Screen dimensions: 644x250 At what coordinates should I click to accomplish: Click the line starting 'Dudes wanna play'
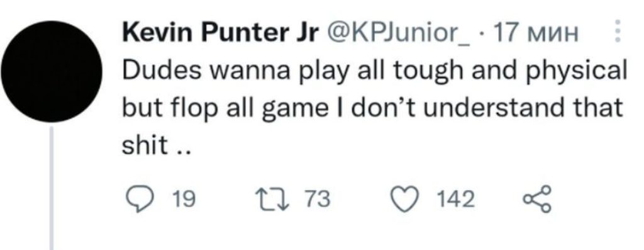tap(374, 72)
